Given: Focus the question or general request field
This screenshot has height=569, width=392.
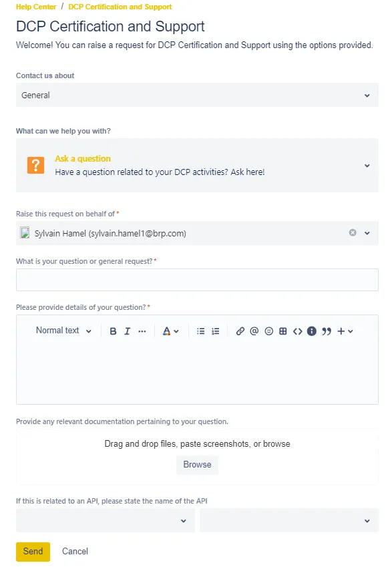Looking at the screenshot, I should [197, 280].
